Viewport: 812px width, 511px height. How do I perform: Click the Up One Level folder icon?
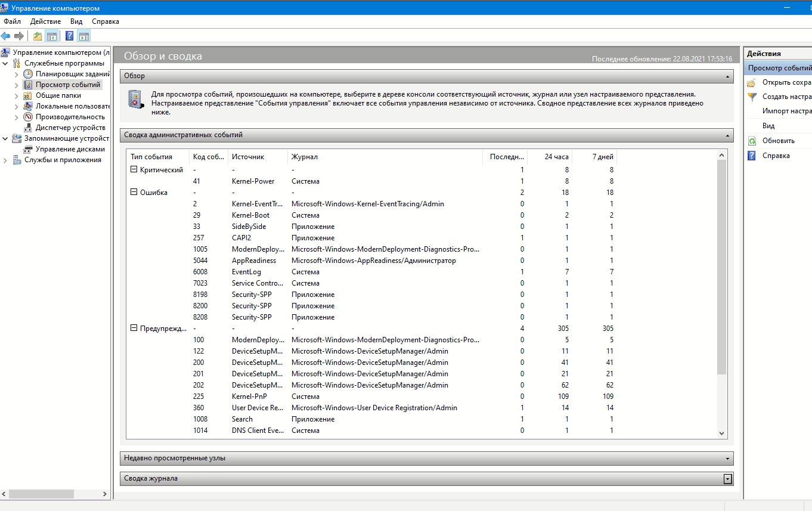pyautogui.click(x=38, y=36)
